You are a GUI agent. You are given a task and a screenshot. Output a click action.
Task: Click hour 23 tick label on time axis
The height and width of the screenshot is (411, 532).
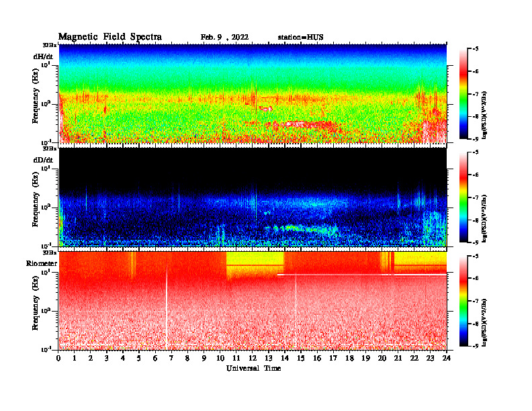(431, 358)
